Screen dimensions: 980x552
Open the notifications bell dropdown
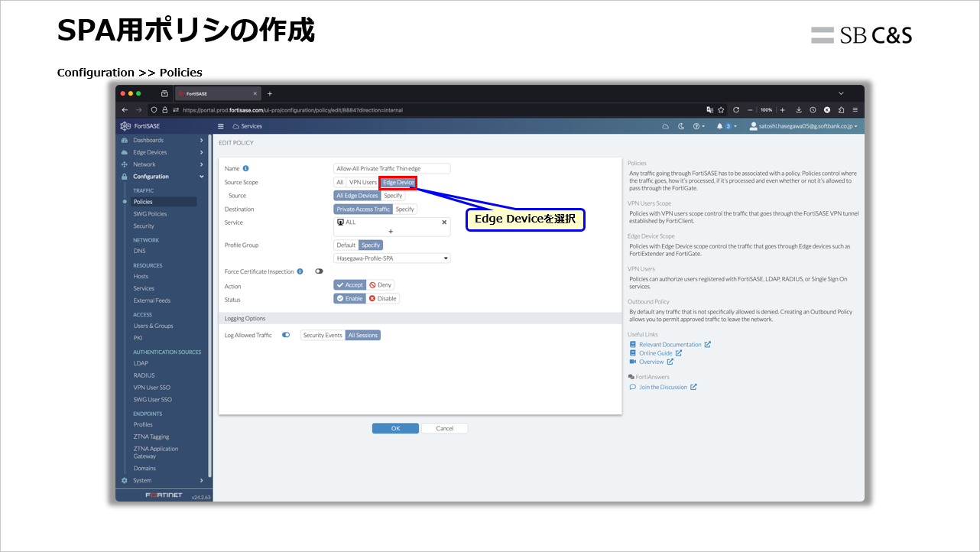[x=726, y=126]
